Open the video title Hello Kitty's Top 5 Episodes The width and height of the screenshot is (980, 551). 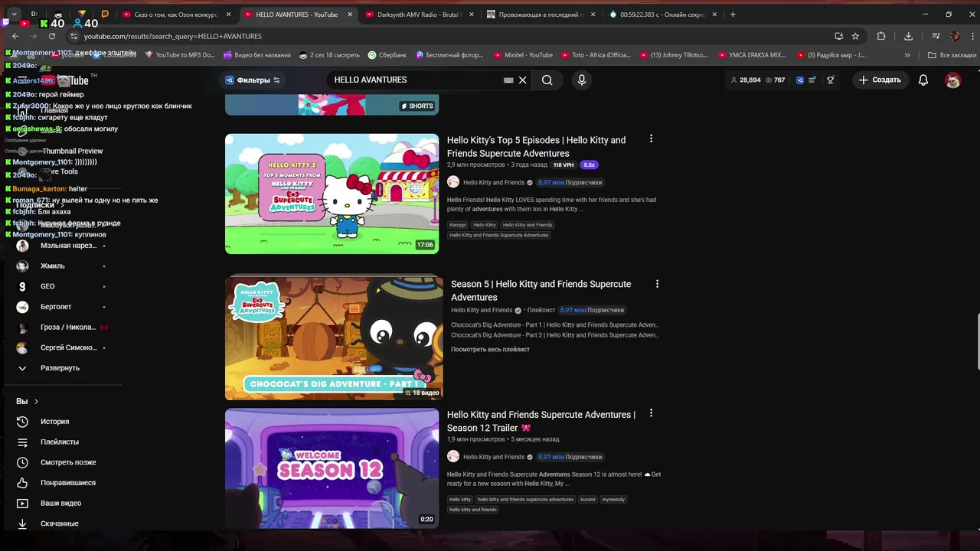coord(536,147)
